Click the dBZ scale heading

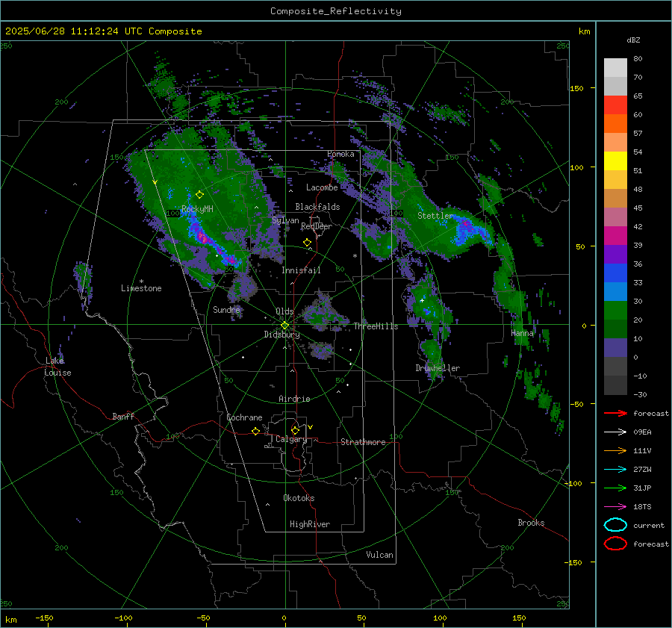coord(633,40)
